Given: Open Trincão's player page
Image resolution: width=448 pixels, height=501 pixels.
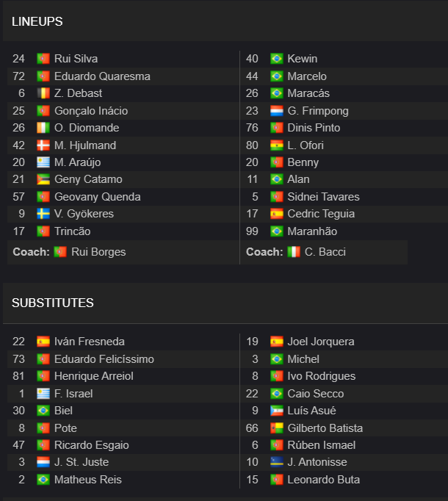Looking at the screenshot, I should coord(73,231).
